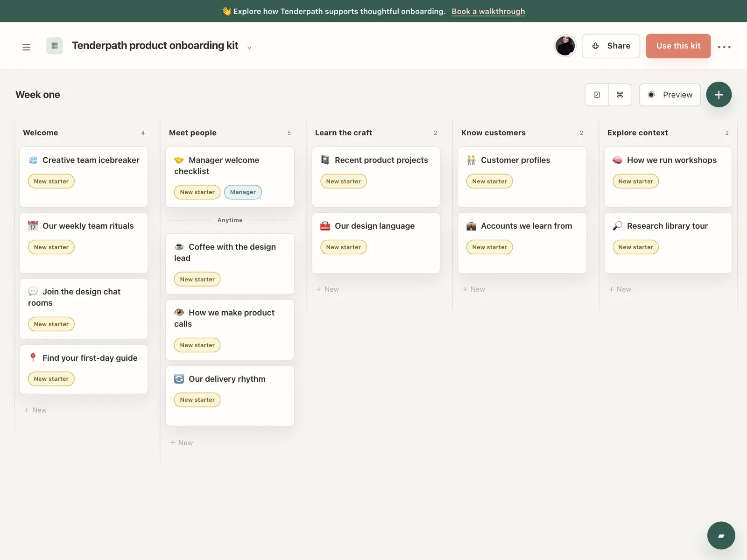This screenshot has width=747, height=560.
Task: Click New starter tag on Our delivery rhythm
Action: click(x=197, y=400)
